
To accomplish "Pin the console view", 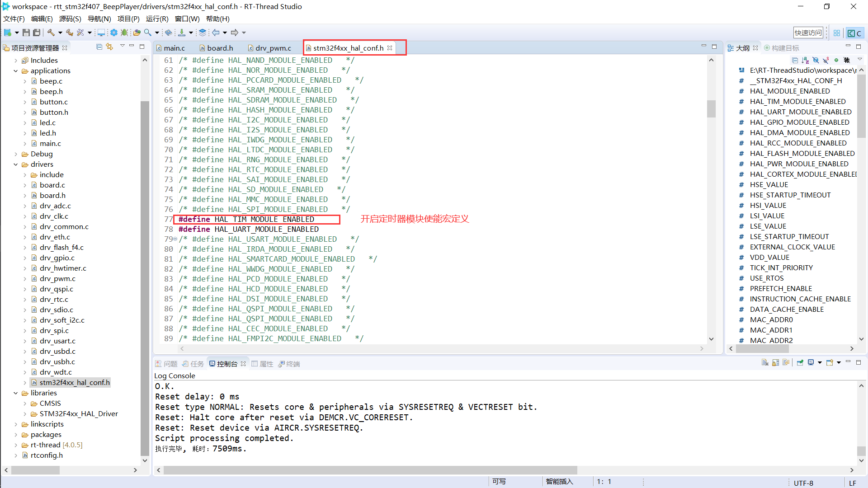I will [x=800, y=362].
